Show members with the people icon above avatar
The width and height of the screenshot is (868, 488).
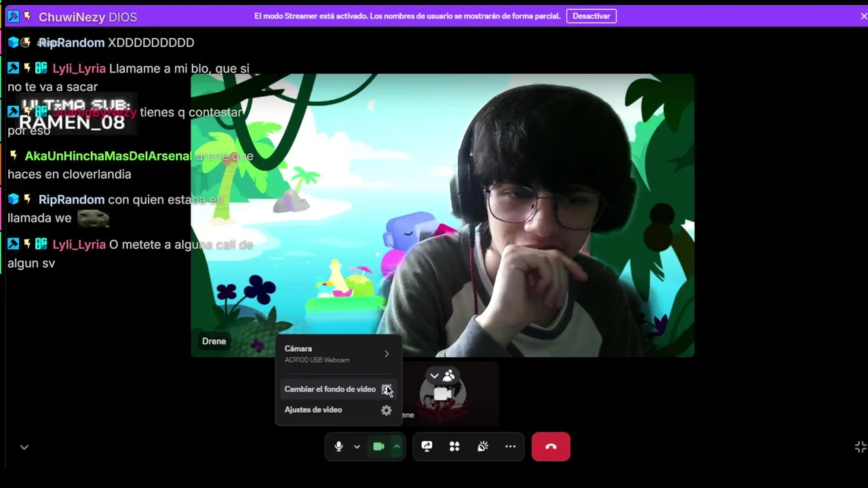[449, 375]
